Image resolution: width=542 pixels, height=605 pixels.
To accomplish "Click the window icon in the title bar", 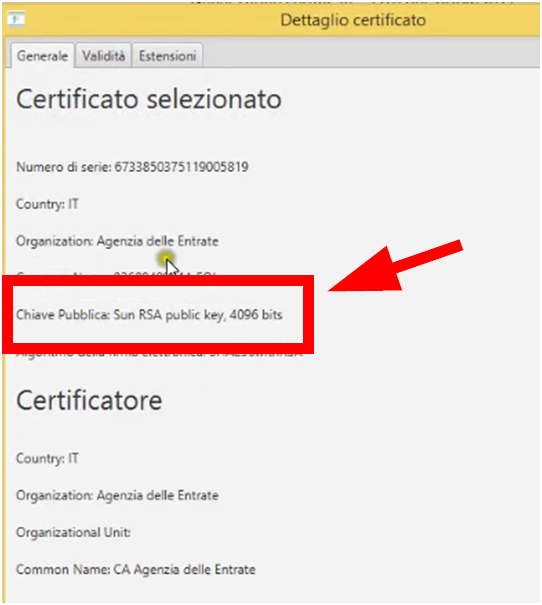I will click(16, 19).
